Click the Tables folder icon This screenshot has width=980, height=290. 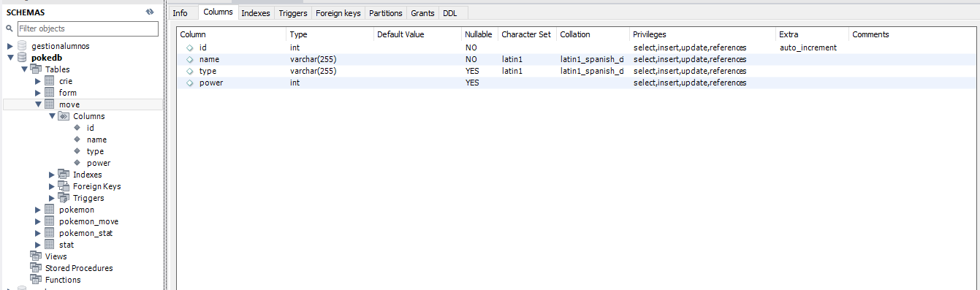point(36,69)
